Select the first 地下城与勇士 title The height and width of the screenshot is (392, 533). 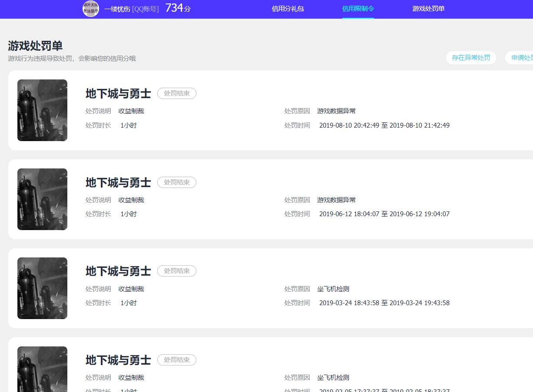(118, 94)
